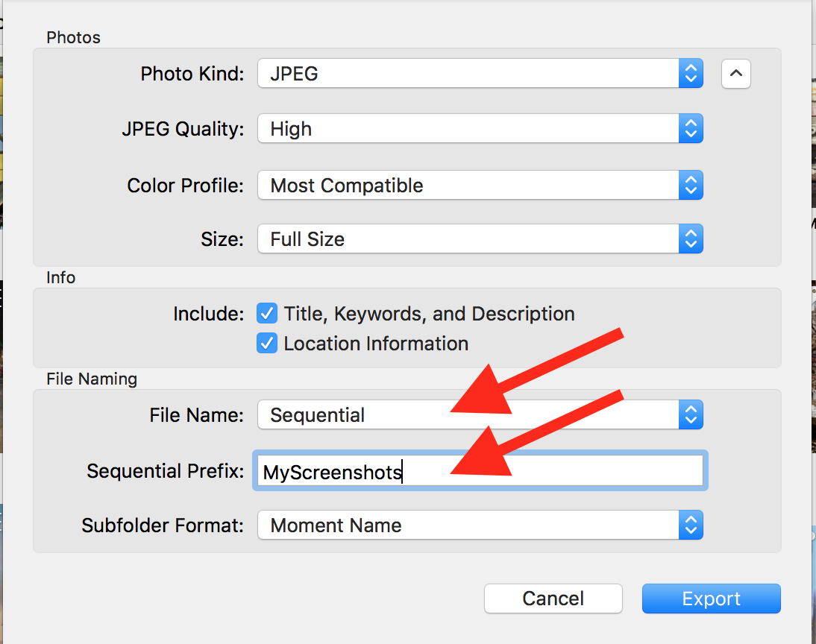Open the Size dropdown showing Full Size

pyautogui.click(x=477, y=239)
